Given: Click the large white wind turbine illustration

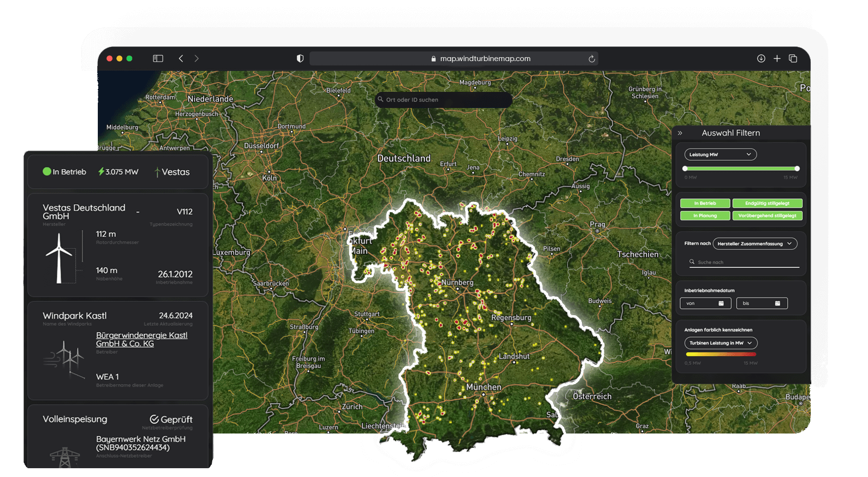Looking at the screenshot, I should (x=59, y=258).
